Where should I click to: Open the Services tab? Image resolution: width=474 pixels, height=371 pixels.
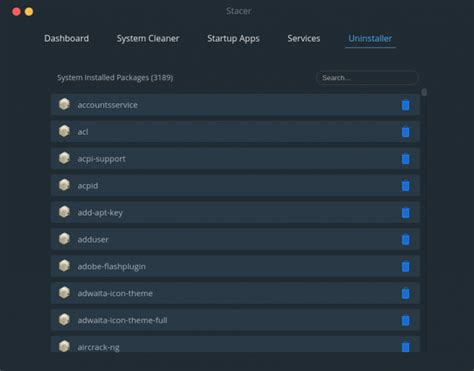pyautogui.click(x=304, y=39)
